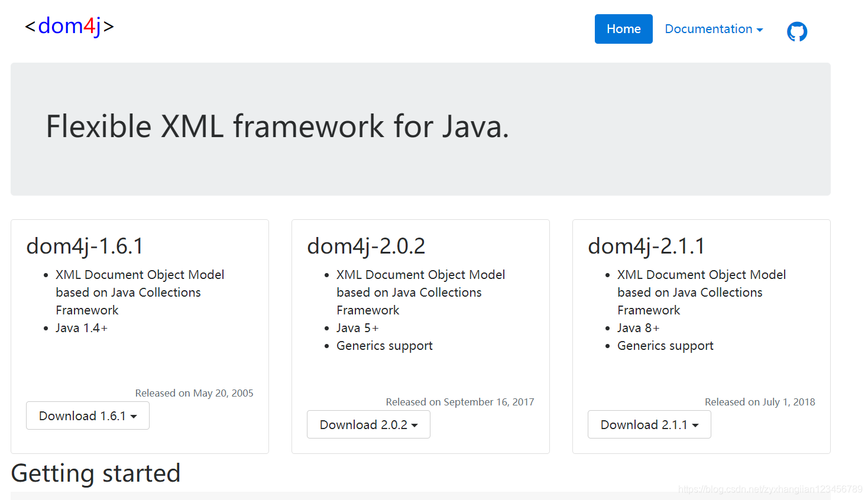Image resolution: width=868 pixels, height=500 pixels.
Task: Click Generics support under dom4j-2.1.1
Action: [665, 346]
